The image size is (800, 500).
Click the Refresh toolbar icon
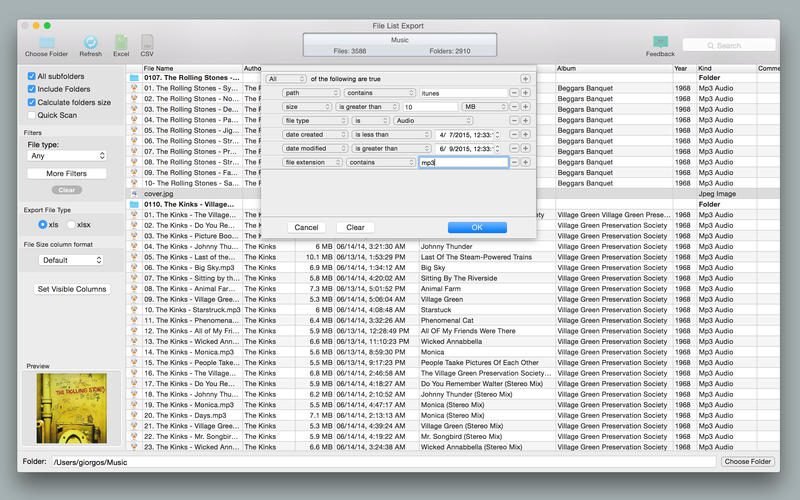(x=90, y=42)
